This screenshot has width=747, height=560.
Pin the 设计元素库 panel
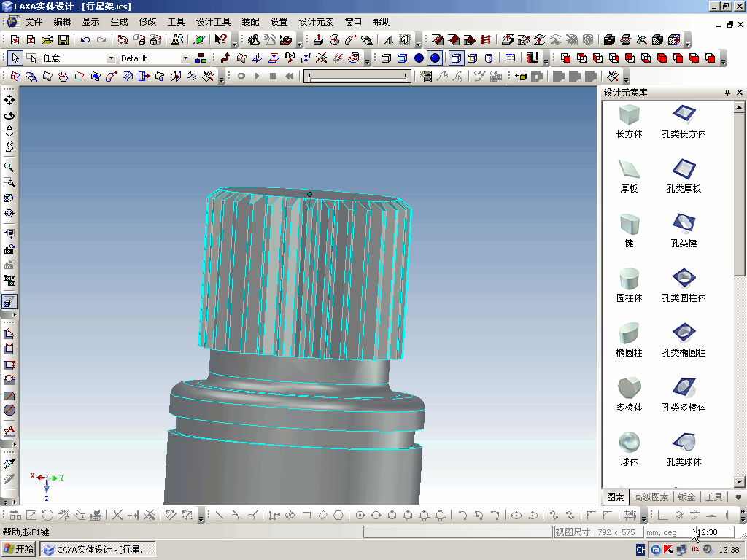pyautogui.click(x=727, y=93)
